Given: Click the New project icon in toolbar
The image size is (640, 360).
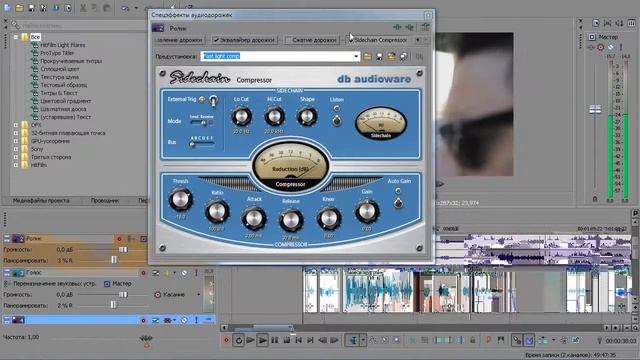Looking at the screenshot, I should tap(7, 8).
